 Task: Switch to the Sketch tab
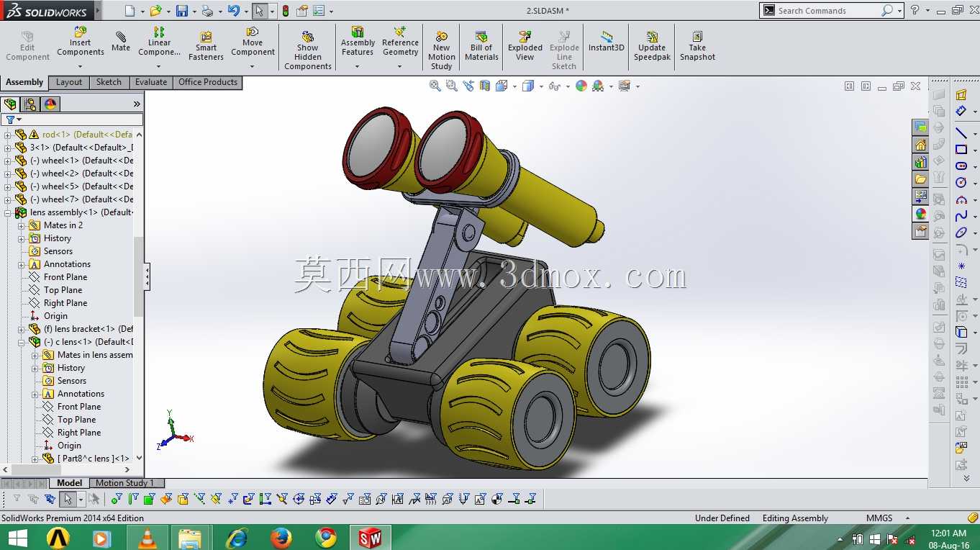tap(109, 82)
